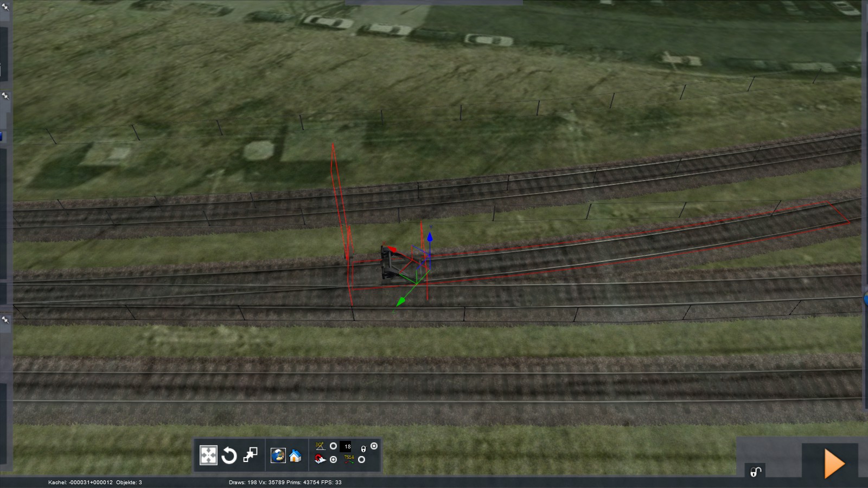Select the scale object tool
The width and height of the screenshot is (868, 488).
tap(250, 455)
